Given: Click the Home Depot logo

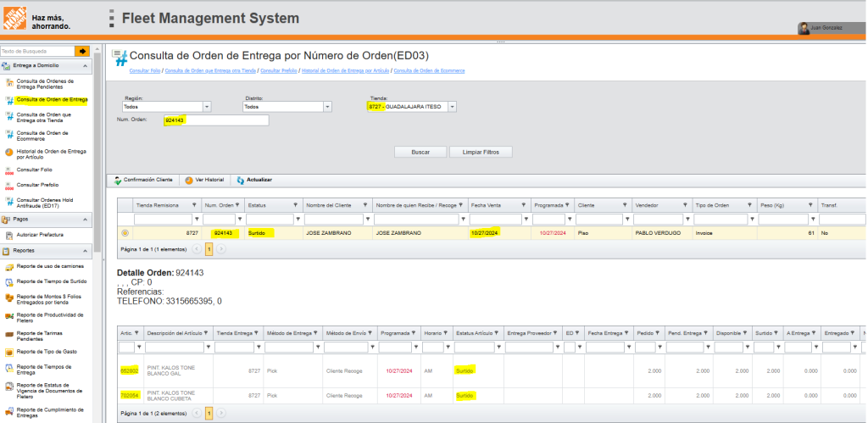Looking at the screenshot, I should coord(14,19).
